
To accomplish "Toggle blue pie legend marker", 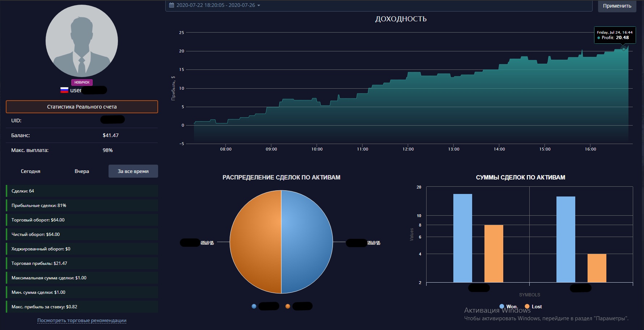I will coord(254,306).
